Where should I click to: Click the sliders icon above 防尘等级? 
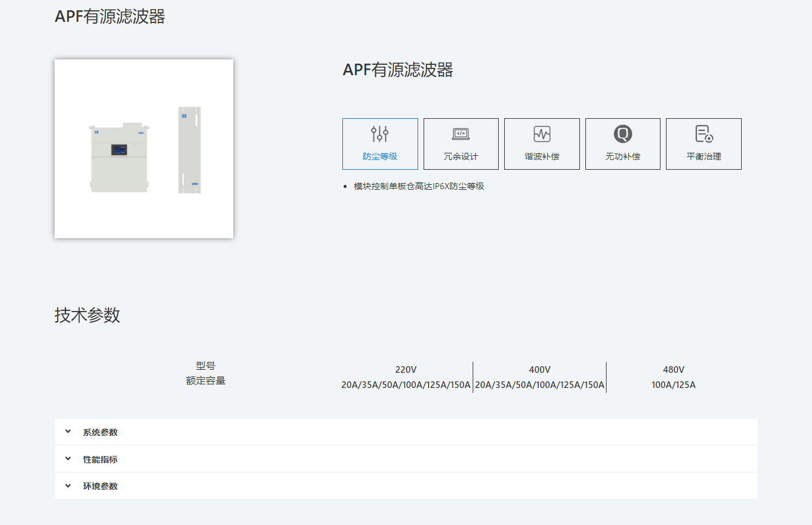click(380, 134)
